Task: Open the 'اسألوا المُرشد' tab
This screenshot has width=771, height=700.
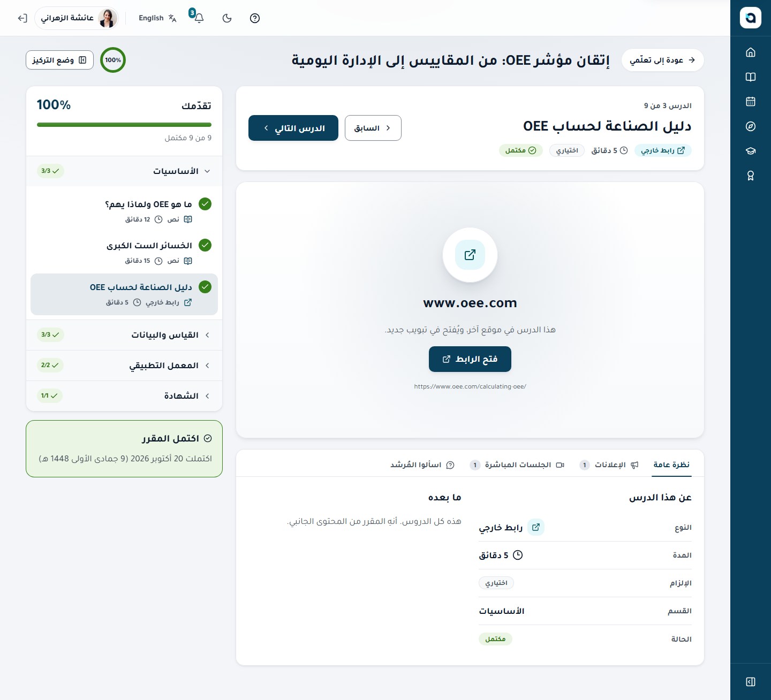Action: (x=422, y=465)
